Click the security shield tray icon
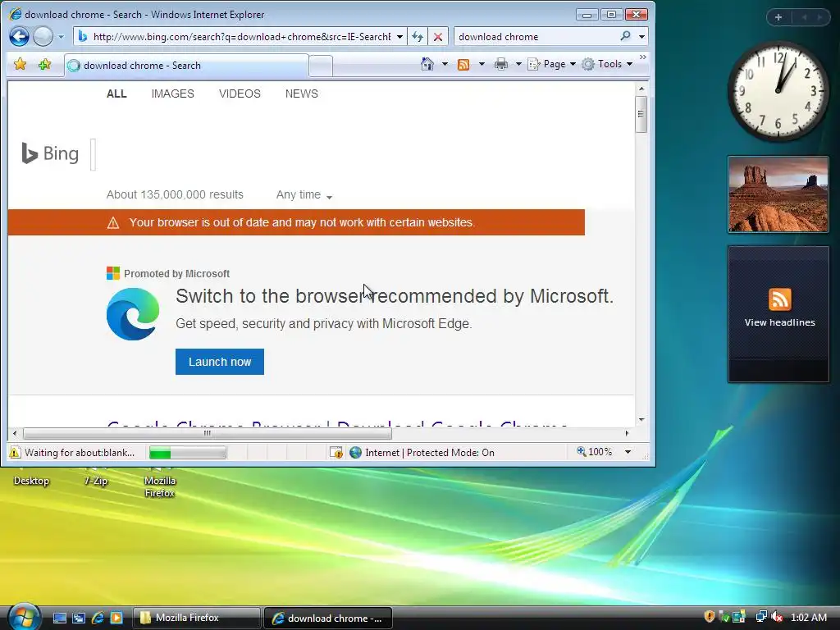The width and height of the screenshot is (840, 630). point(710,617)
